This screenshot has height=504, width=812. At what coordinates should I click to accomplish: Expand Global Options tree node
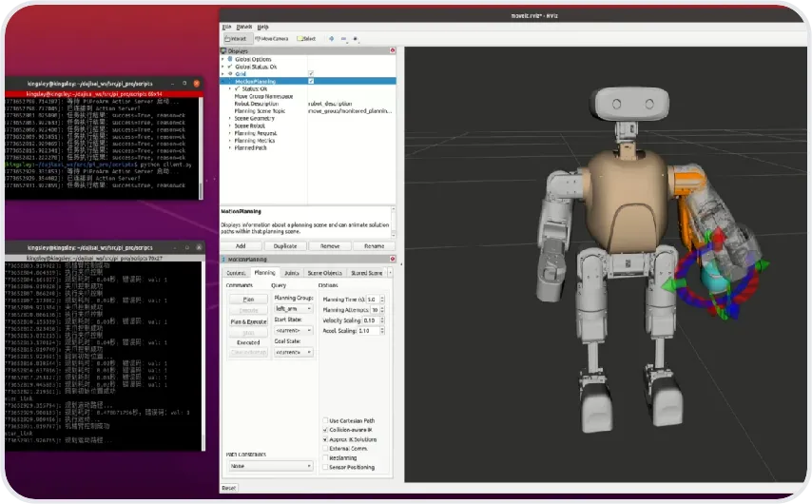[x=223, y=59]
